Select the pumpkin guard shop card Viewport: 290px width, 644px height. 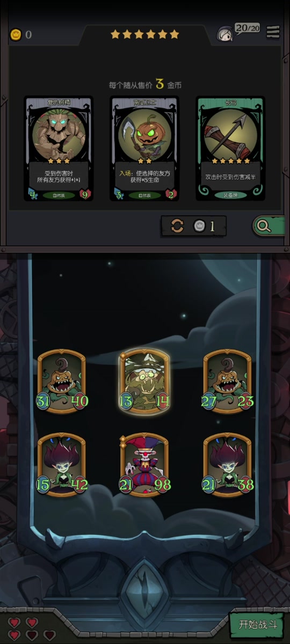point(144,149)
